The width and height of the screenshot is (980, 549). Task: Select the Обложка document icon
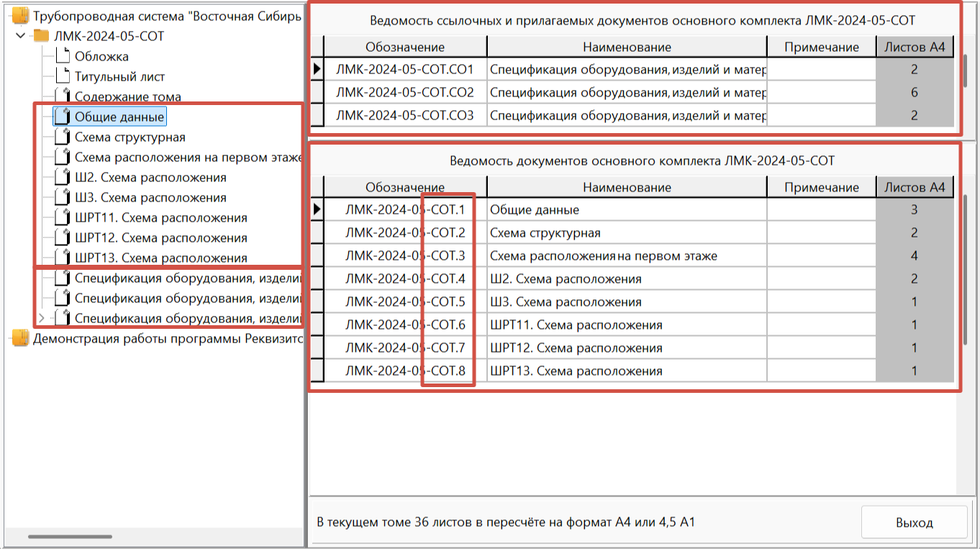[x=63, y=56]
